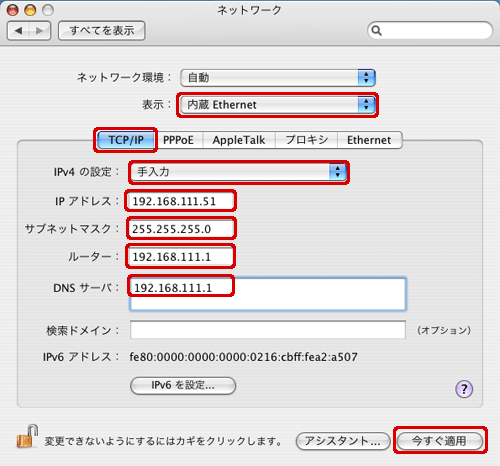
Task: Click the yellow minimize window button
Action: pyautogui.click(x=30, y=10)
